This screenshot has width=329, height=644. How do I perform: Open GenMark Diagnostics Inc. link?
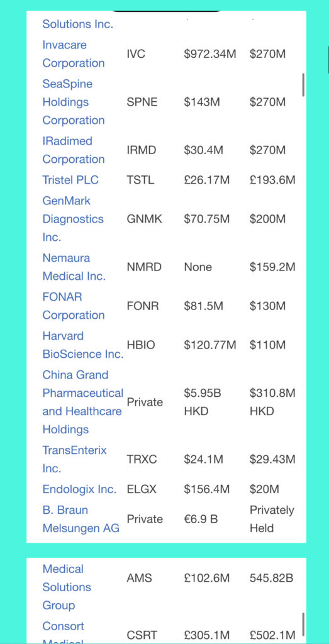[x=73, y=219]
